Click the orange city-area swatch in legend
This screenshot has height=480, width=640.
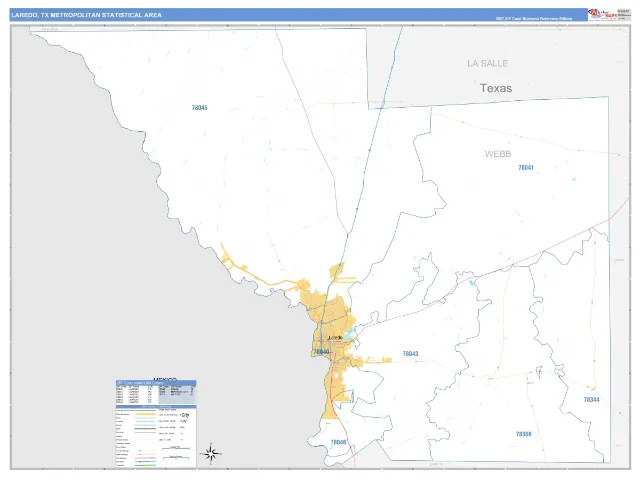point(145,414)
